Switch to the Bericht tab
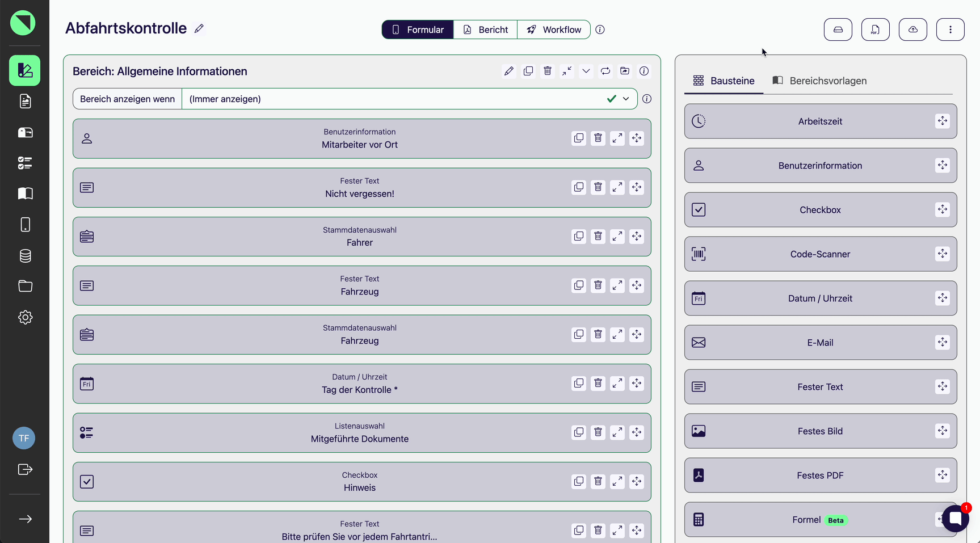 pyautogui.click(x=485, y=30)
